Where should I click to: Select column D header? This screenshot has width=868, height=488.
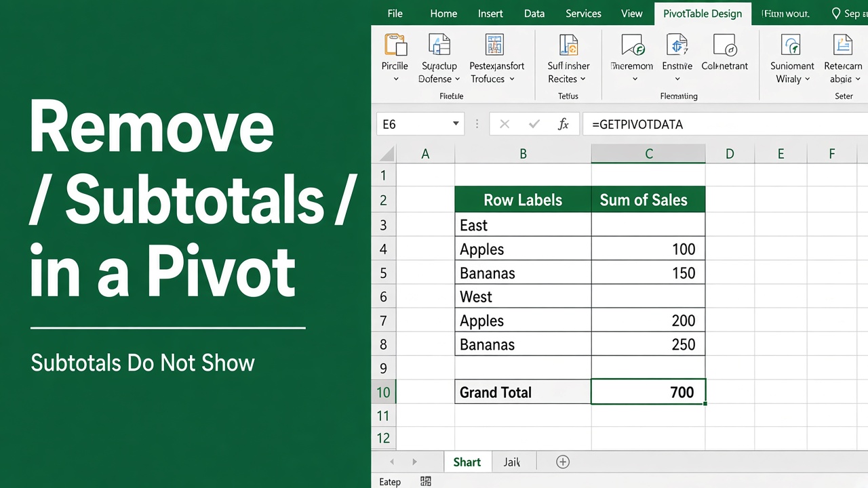pyautogui.click(x=730, y=154)
